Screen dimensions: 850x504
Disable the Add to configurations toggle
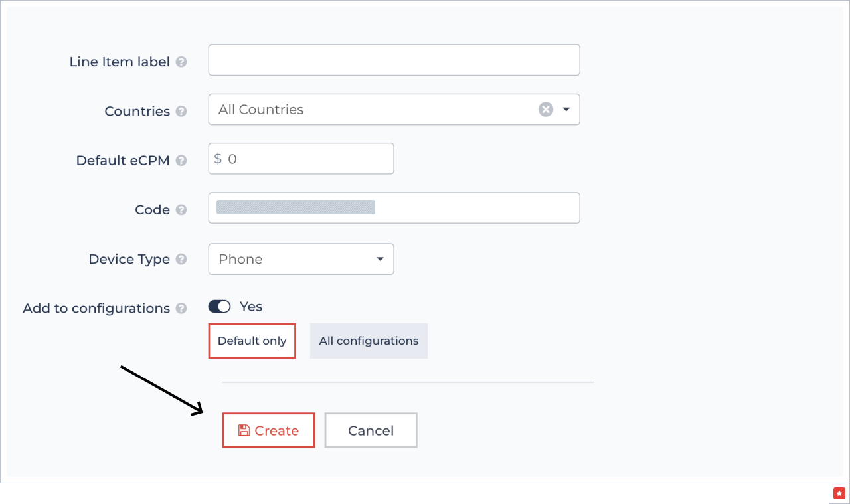tap(219, 306)
